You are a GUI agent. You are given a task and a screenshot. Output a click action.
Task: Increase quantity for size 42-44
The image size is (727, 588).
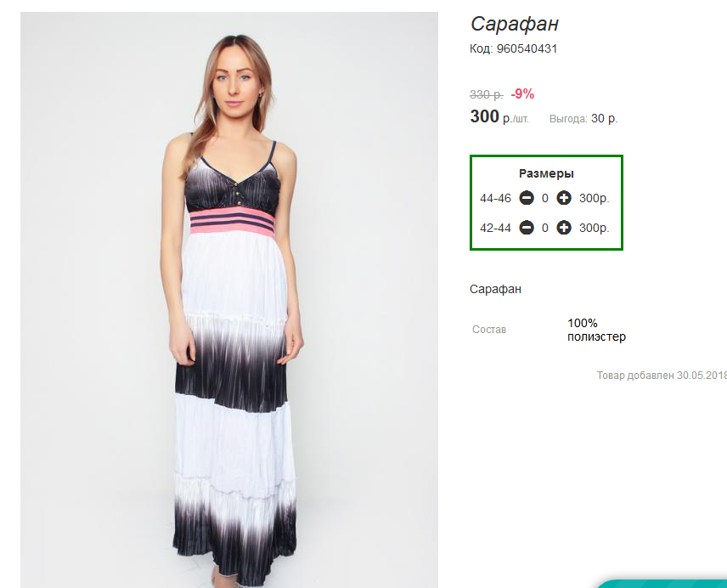pyautogui.click(x=564, y=228)
